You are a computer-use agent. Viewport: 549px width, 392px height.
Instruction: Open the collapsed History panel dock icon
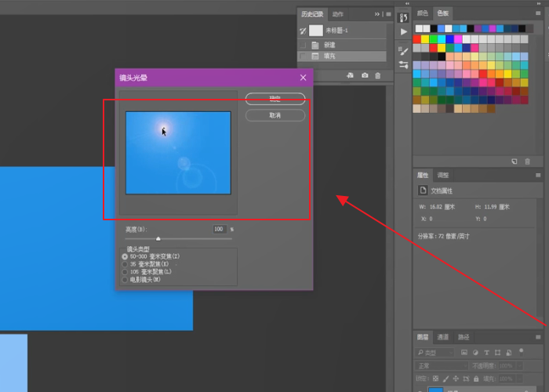[x=403, y=17]
